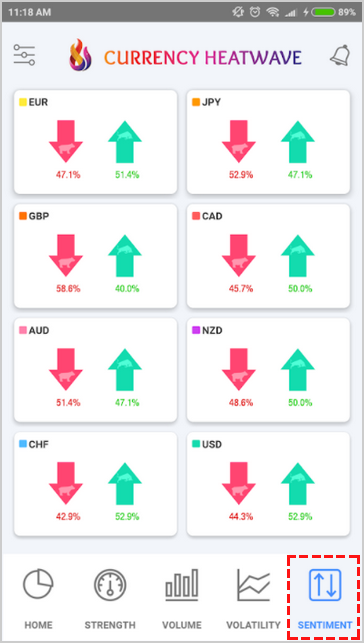Select the Sentiment arrows tab
The image size is (364, 643).
[x=325, y=598]
